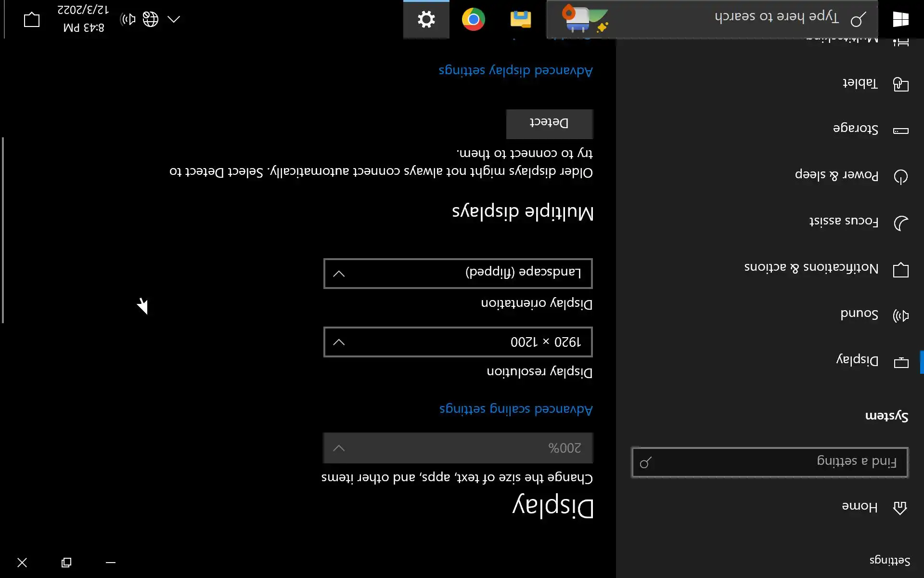Open the Tablet settings icon

[x=900, y=84]
